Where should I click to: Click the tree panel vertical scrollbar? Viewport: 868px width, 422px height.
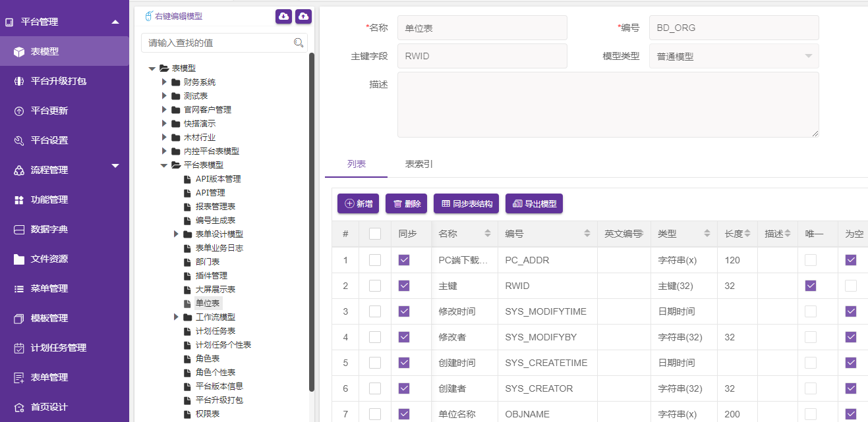click(x=312, y=217)
